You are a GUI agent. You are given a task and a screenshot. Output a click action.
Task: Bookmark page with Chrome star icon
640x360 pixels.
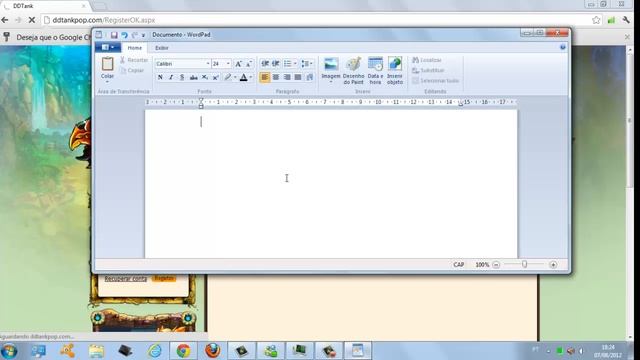coord(596,20)
